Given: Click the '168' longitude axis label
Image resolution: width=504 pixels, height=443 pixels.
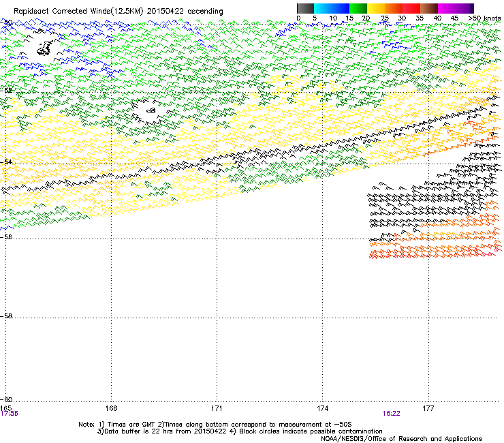Looking at the screenshot, I should coord(111,408).
